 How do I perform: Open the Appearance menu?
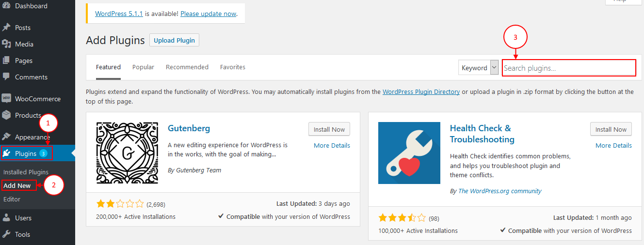coord(32,137)
